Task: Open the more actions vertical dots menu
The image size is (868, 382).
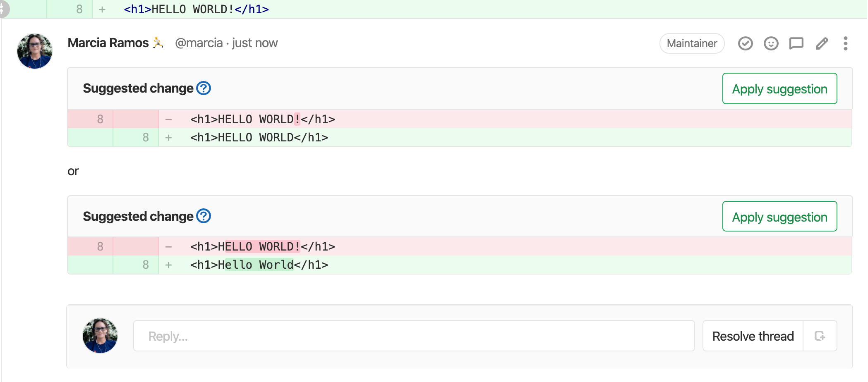Action: (845, 43)
